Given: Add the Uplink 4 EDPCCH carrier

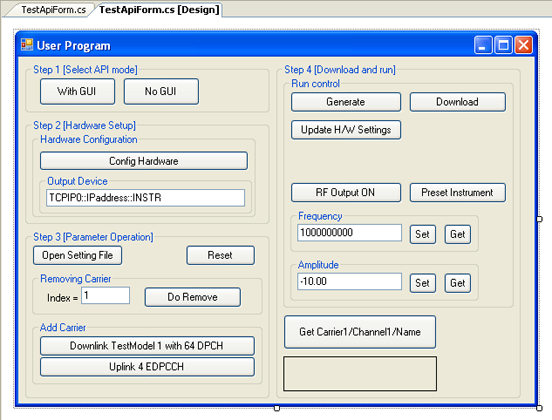Looking at the screenshot, I should [147, 367].
